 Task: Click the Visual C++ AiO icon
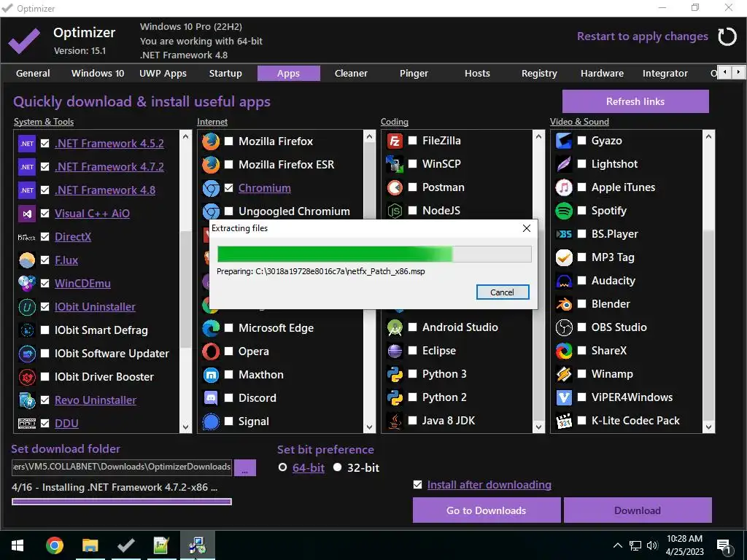click(27, 214)
